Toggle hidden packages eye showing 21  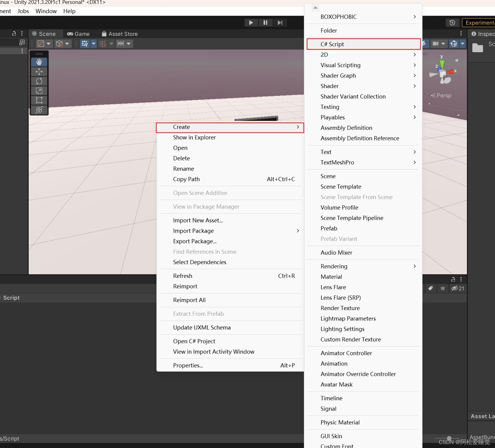click(x=458, y=288)
